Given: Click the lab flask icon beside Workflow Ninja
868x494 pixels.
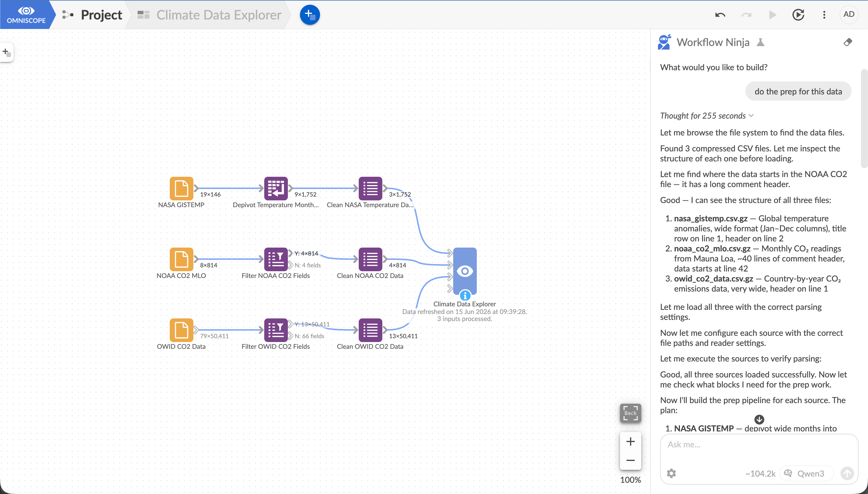Looking at the screenshot, I should 761,42.
